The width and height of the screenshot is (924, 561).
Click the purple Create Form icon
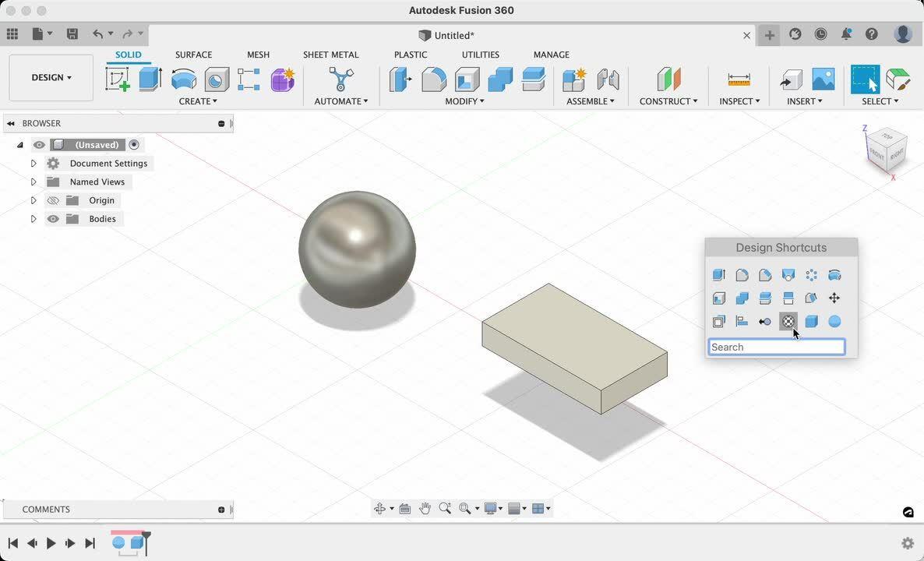(283, 79)
